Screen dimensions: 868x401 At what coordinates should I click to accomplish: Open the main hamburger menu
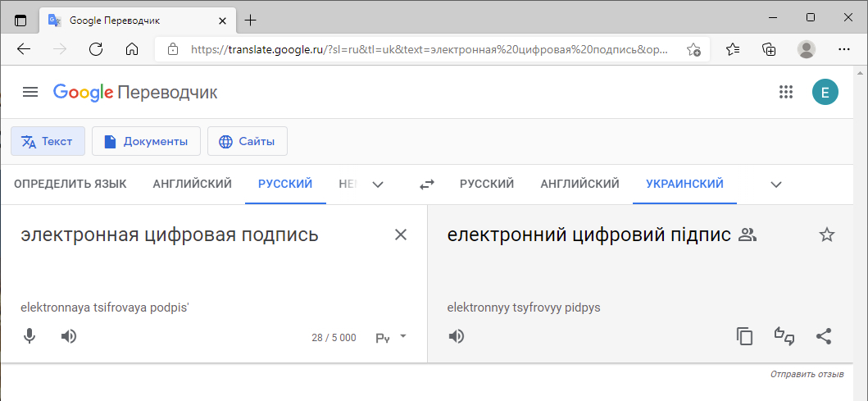(30, 92)
